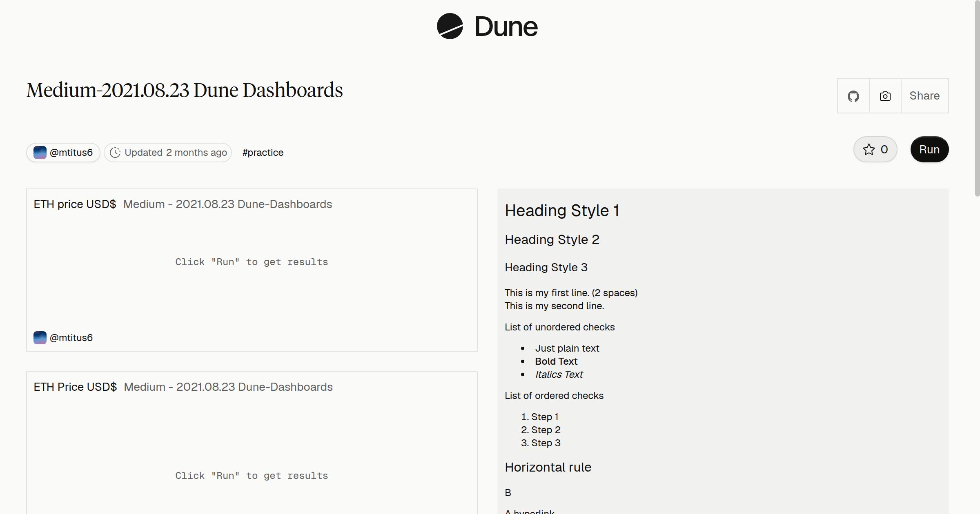Click the 'Heading Style 2' text
980x514 pixels.
click(x=552, y=239)
